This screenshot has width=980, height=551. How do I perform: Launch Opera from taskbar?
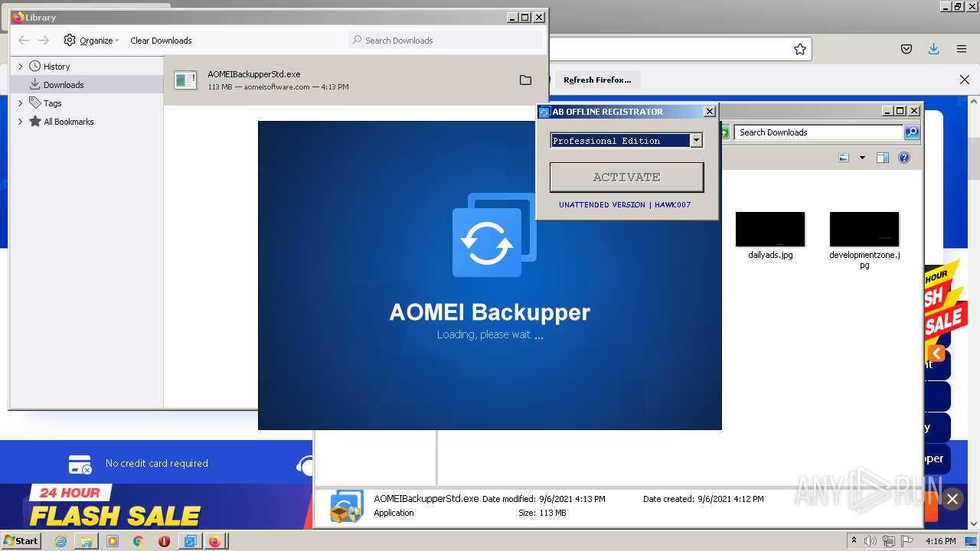(164, 541)
